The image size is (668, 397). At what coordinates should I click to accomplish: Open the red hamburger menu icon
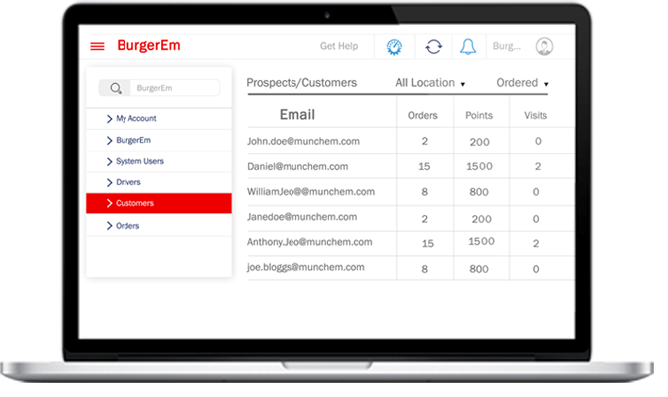tap(97, 46)
